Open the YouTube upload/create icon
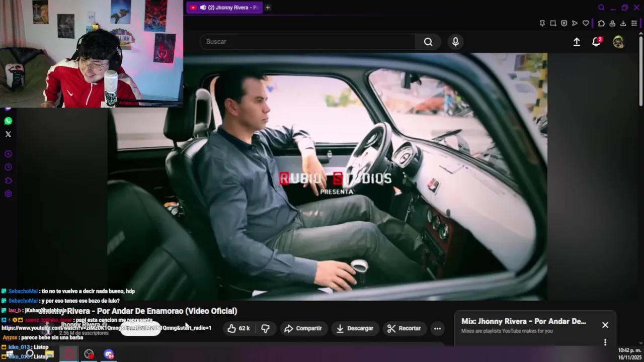The image size is (644, 362). point(577,42)
